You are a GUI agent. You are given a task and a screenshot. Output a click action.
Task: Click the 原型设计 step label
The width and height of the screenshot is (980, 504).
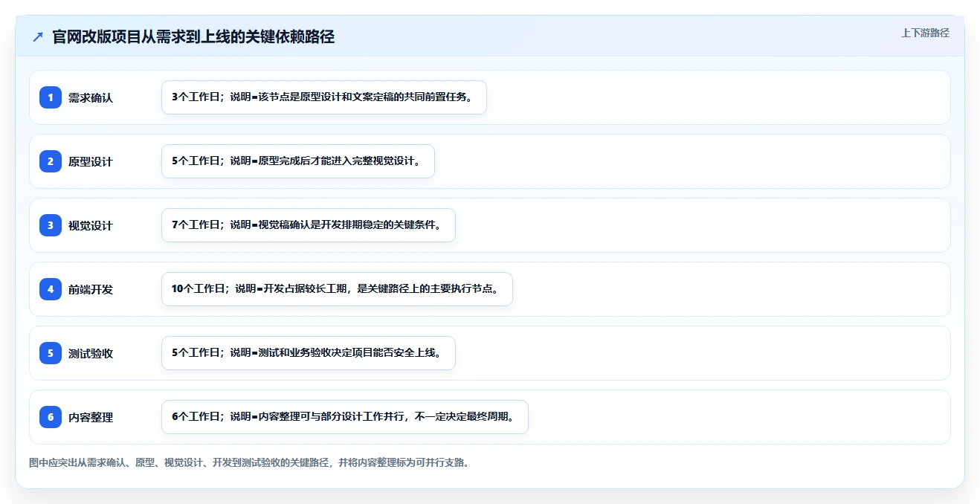pos(91,161)
